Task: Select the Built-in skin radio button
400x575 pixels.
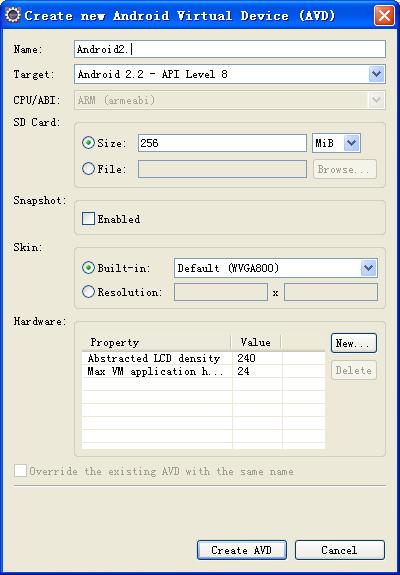Action: [x=88, y=268]
